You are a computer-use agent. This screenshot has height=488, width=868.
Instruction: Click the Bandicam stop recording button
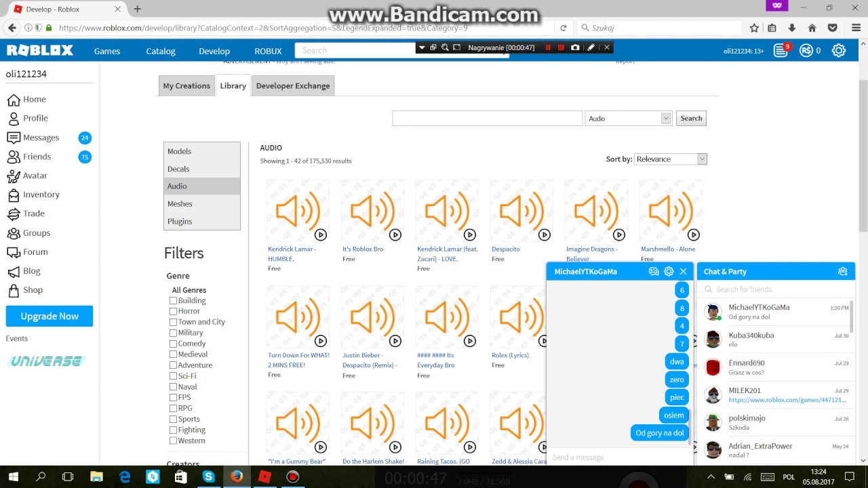[561, 47]
